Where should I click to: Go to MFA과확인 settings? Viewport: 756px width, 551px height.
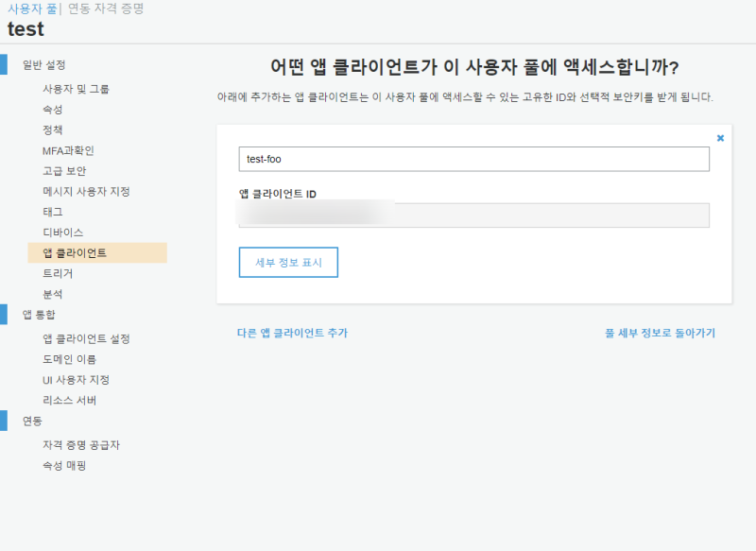68,150
